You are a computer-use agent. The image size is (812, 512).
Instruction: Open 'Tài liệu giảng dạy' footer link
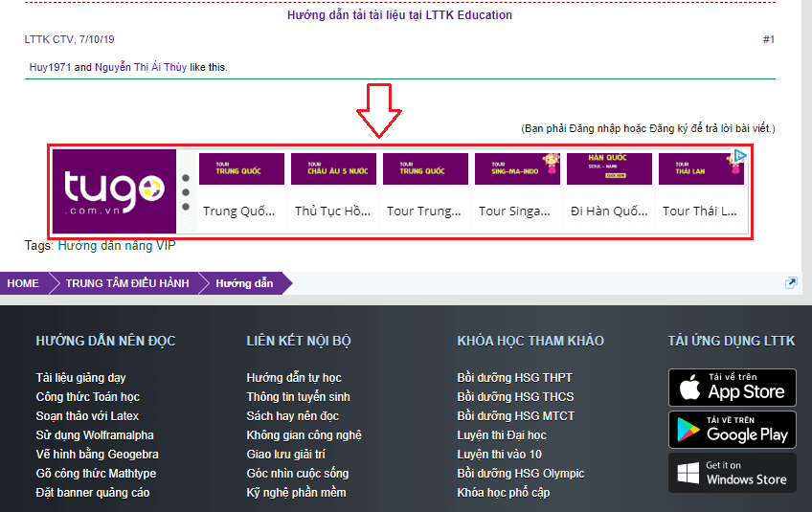[80, 378]
